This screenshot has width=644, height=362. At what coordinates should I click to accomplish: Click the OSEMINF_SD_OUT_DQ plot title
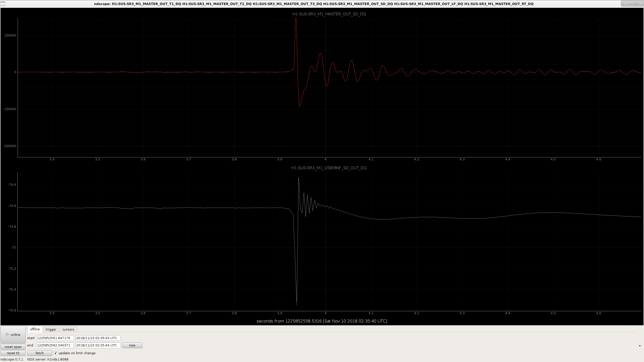[x=329, y=168]
